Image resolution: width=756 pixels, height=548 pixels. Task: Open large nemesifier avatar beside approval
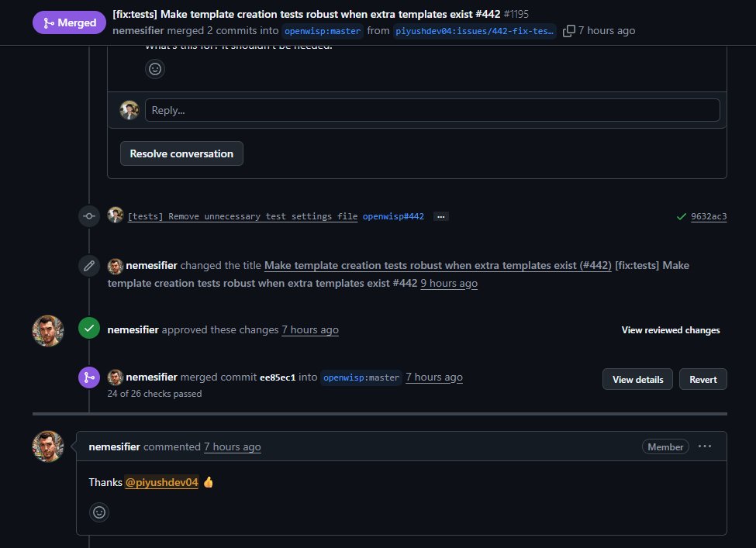click(48, 331)
